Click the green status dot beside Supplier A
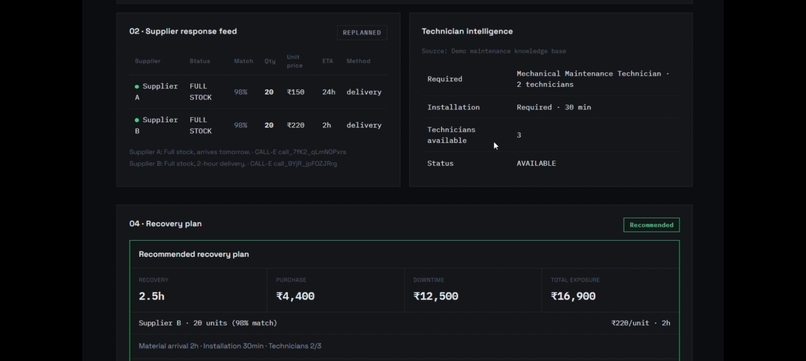Viewport: 806px width, 361px height. pos(137,86)
